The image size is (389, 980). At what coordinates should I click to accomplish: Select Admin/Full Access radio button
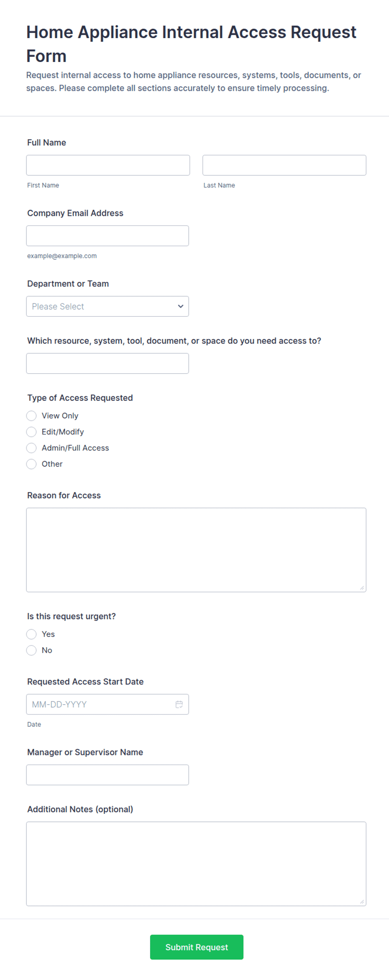[x=31, y=448]
